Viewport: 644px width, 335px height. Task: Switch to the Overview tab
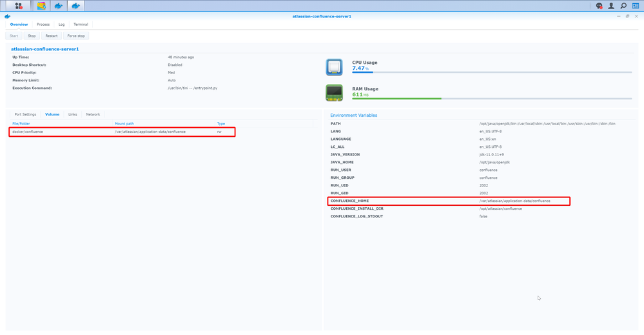click(x=19, y=25)
